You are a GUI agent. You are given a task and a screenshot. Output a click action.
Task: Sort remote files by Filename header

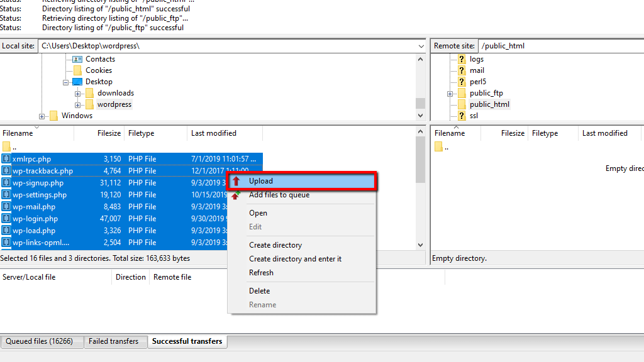456,133
